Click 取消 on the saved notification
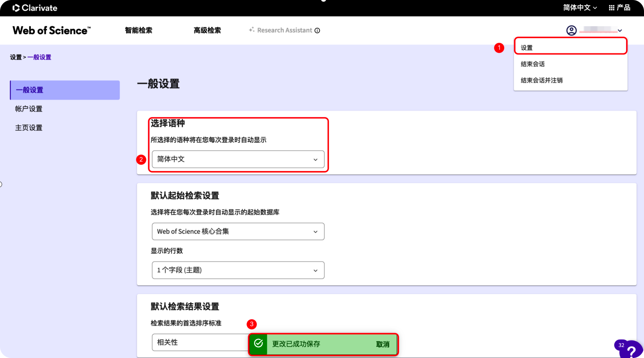 click(383, 344)
